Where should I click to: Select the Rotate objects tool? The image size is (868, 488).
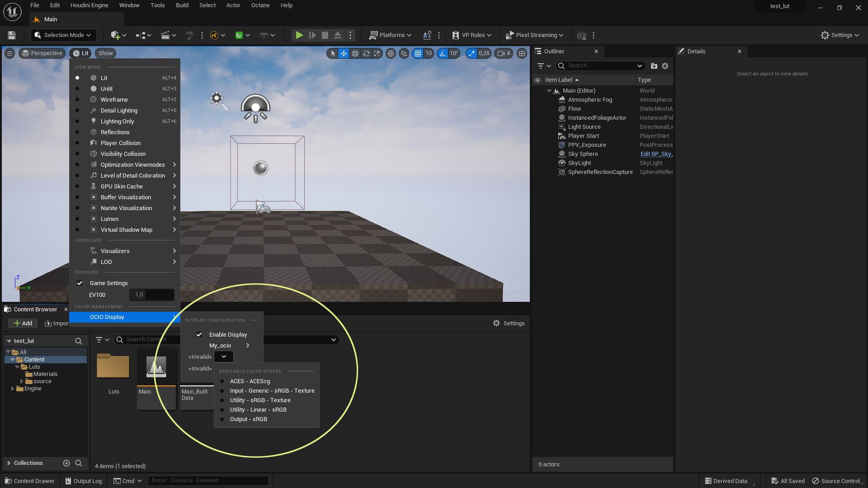[x=366, y=53]
